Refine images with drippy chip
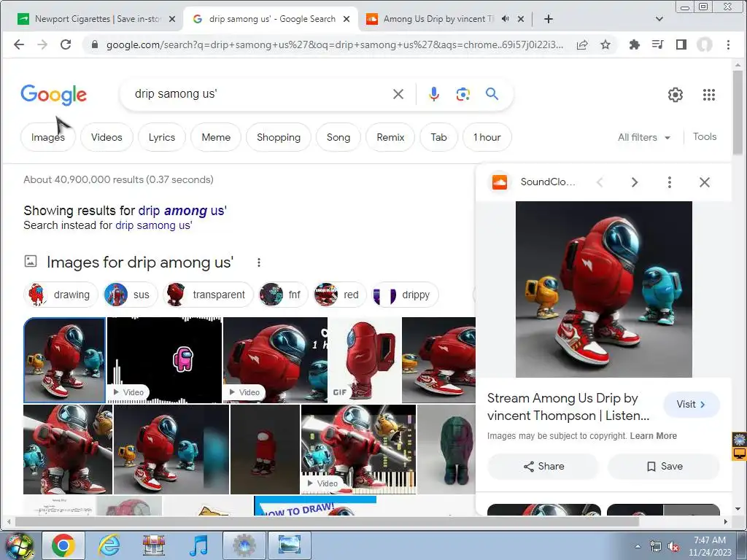The height and width of the screenshot is (560, 747). (404, 295)
